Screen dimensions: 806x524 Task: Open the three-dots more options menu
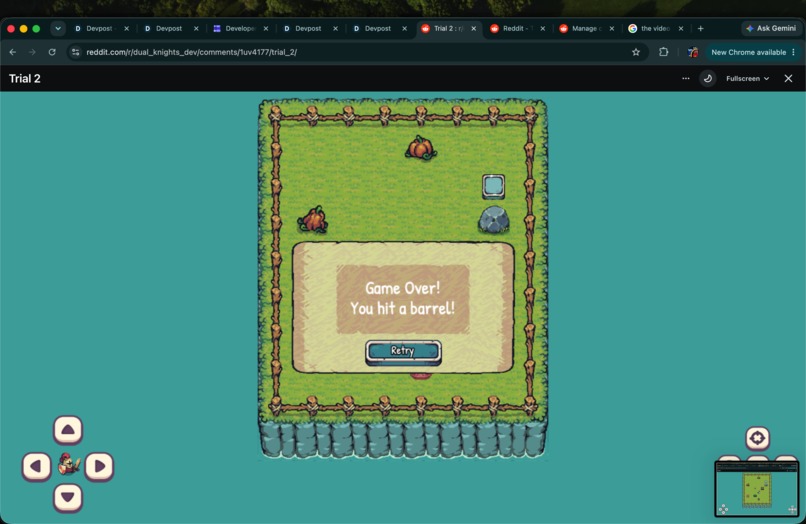[x=686, y=79]
